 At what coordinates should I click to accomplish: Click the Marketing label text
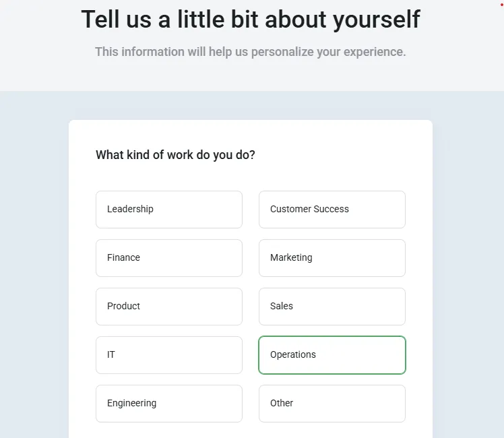291,258
